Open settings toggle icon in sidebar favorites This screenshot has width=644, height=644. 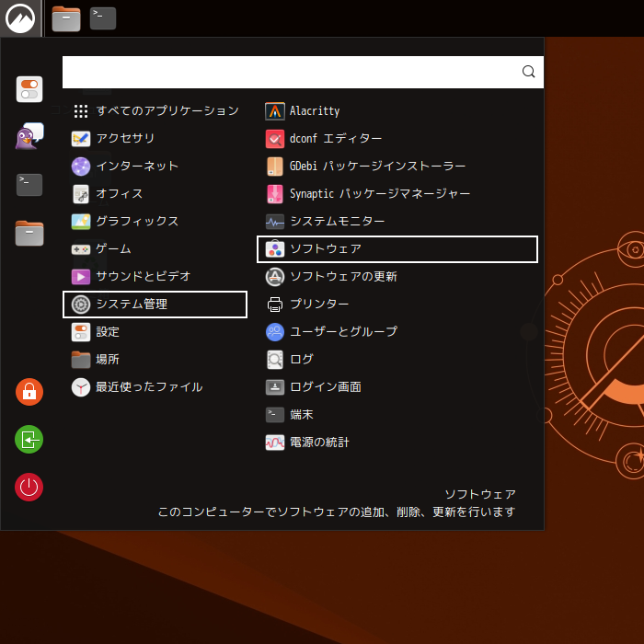29,89
